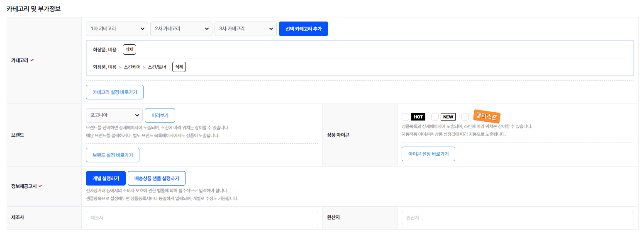644x234 pixels.
Task: Click the orange 플러스존 badge icon
Action: pos(487,116)
